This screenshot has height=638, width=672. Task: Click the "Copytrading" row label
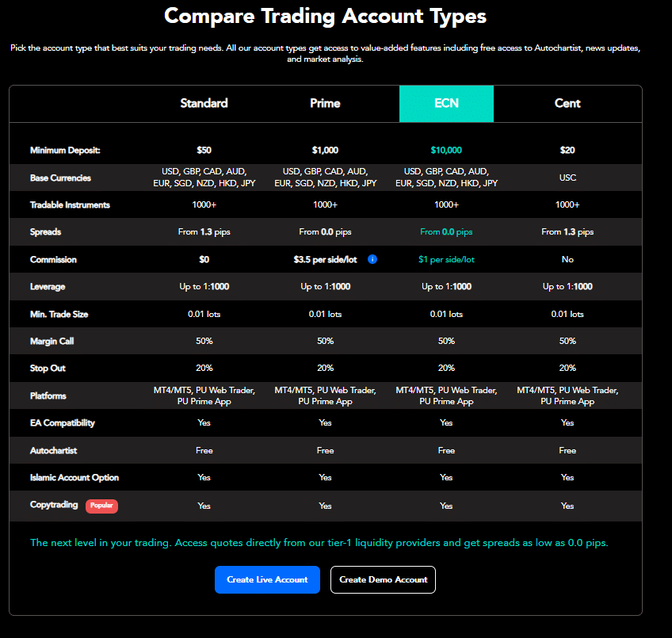point(54,505)
